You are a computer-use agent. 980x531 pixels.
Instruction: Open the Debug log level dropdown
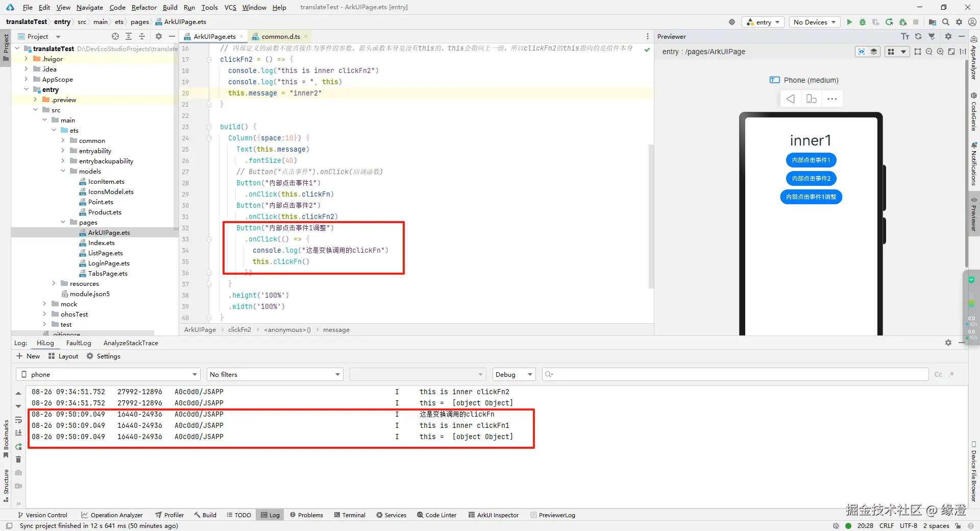pyautogui.click(x=513, y=374)
